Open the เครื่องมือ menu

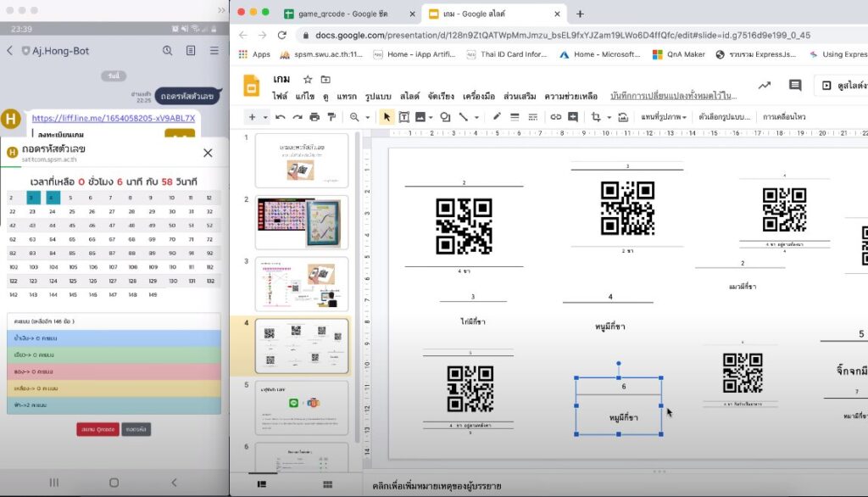click(479, 97)
